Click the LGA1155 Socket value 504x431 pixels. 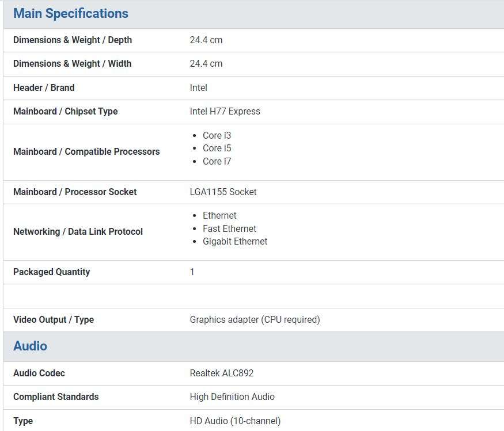223,192
